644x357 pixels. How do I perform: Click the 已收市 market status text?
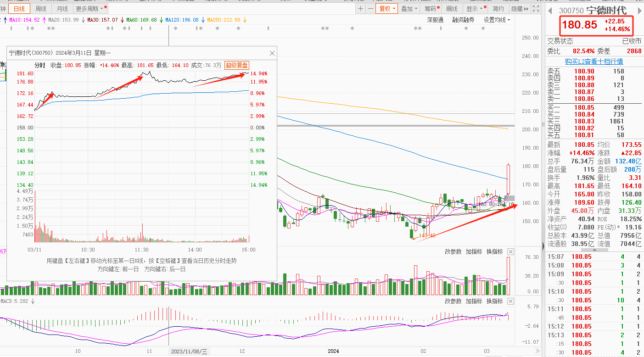point(632,41)
